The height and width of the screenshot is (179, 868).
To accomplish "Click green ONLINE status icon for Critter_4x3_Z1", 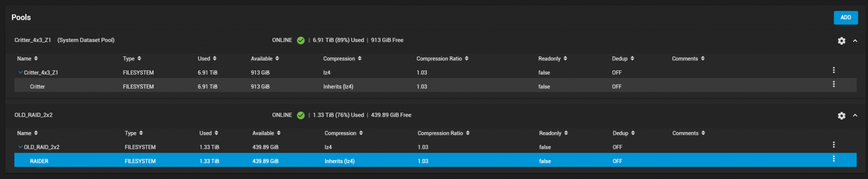I will click(x=301, y=40).
